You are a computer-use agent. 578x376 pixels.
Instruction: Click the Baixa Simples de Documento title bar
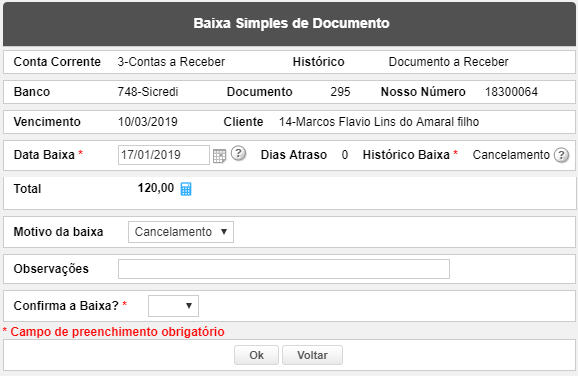tap(289, 24)
